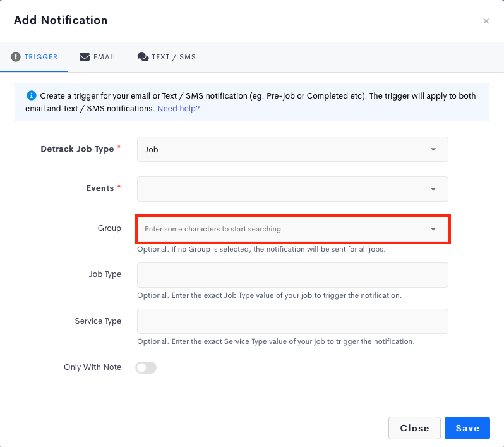504x447 pixels.
Task: Focus the Job Type text field
Action: pos(292,275)
